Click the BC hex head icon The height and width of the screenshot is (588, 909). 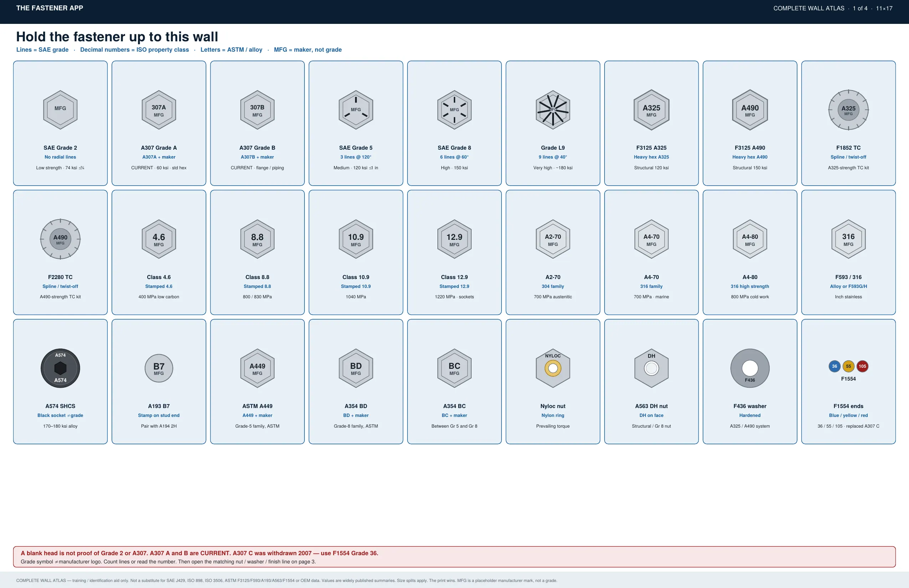[454, 368]
